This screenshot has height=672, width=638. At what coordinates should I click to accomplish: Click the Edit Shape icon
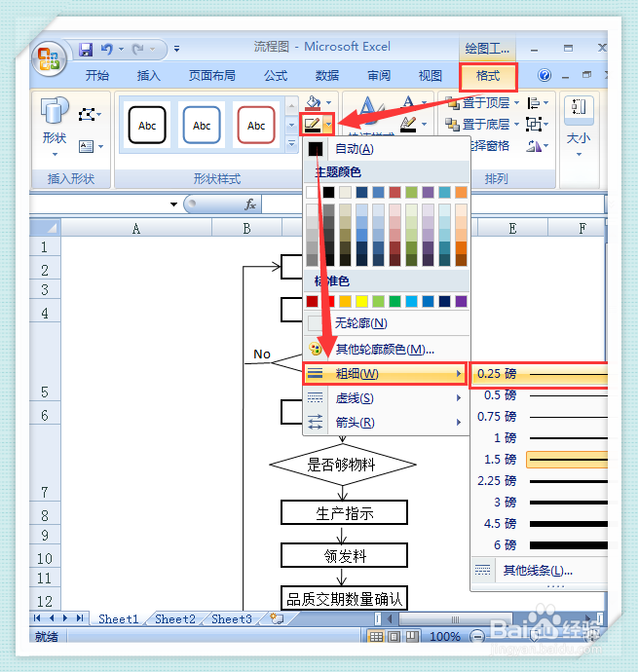[x=87, y=114]
